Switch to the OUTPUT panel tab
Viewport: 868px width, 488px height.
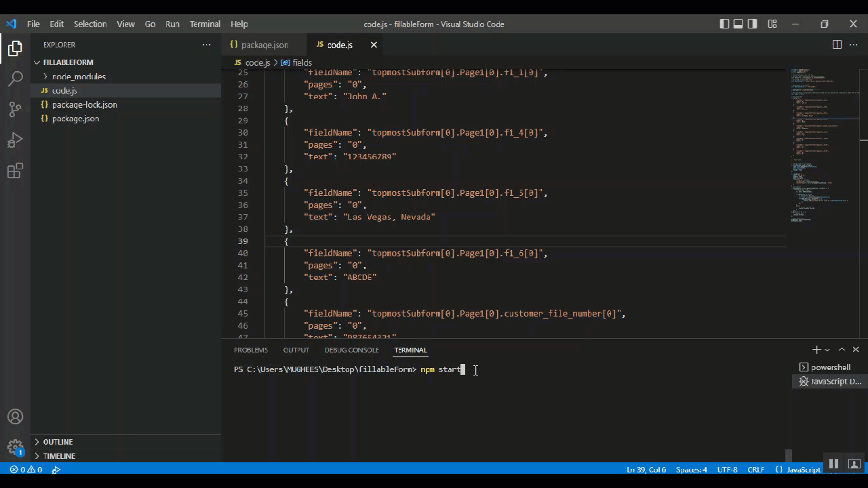point(296,350)
